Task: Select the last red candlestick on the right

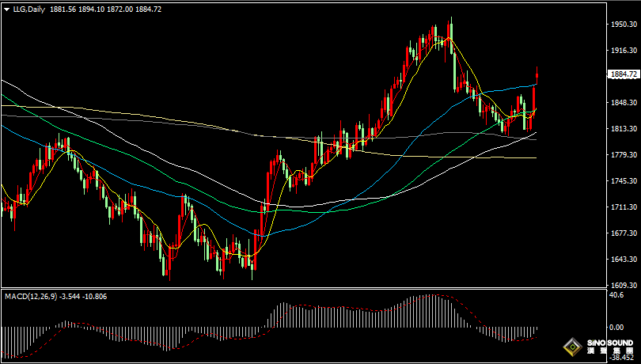Action: [537, 75]
